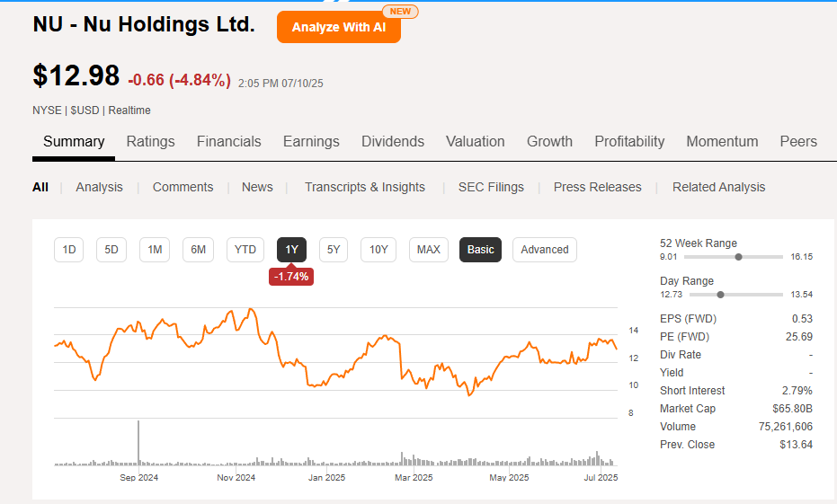Switch to the Profitability tab
The image size is (837, 504).
629,141
